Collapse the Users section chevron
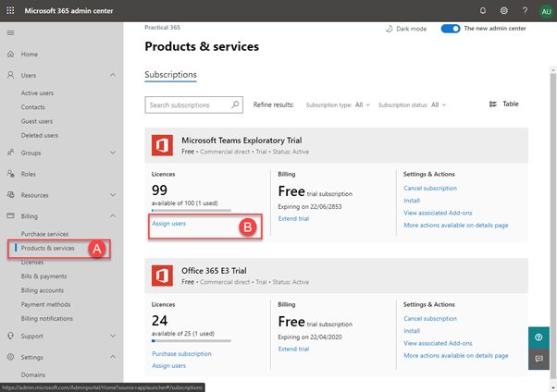Image resolution: width=557 pixels, height=392 pixels. click(x=113, y=75)
